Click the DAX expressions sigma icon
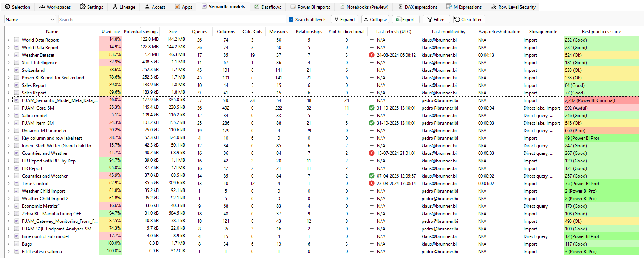 pos(400,7)
